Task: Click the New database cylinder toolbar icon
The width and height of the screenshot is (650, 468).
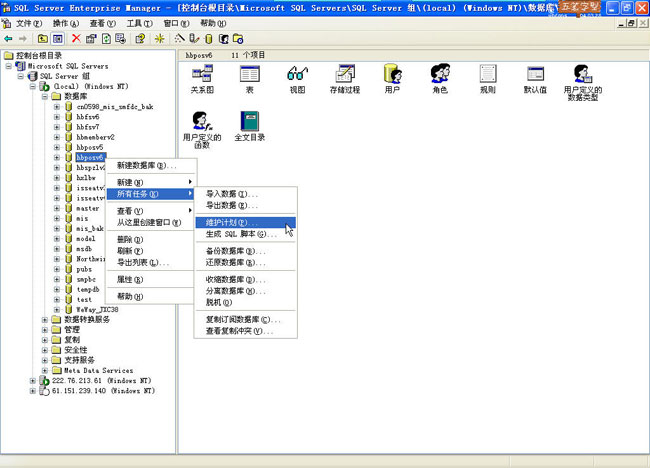Action: [x=209, y=39]
